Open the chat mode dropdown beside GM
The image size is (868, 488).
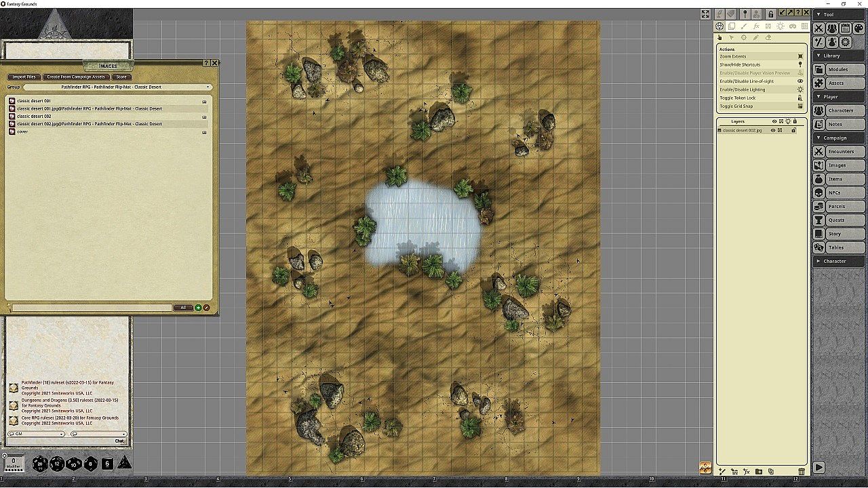[x=99, y=434]
